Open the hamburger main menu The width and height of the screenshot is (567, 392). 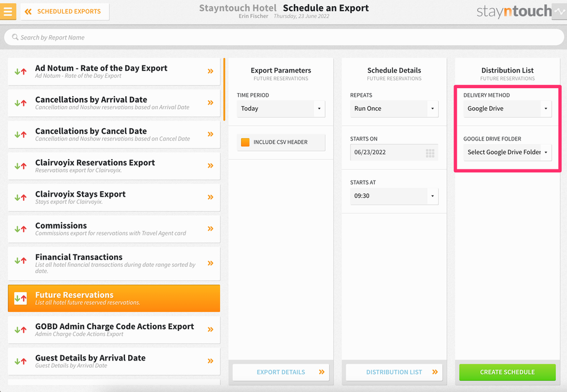tap(7, 11)
